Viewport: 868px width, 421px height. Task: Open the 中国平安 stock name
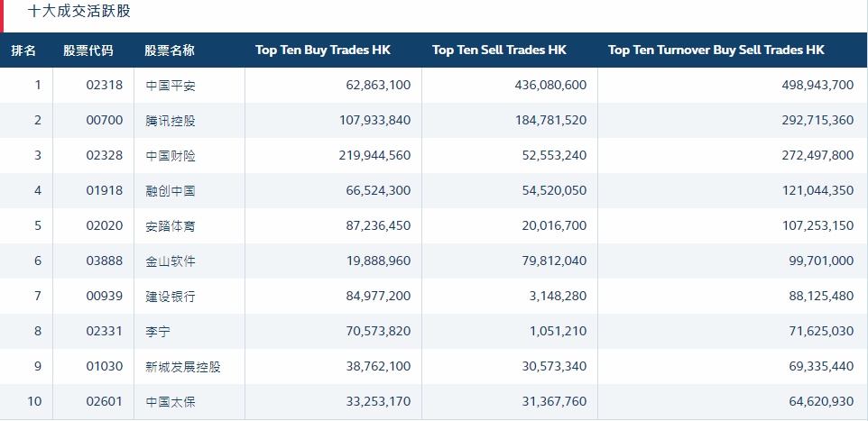click(171, 86)
